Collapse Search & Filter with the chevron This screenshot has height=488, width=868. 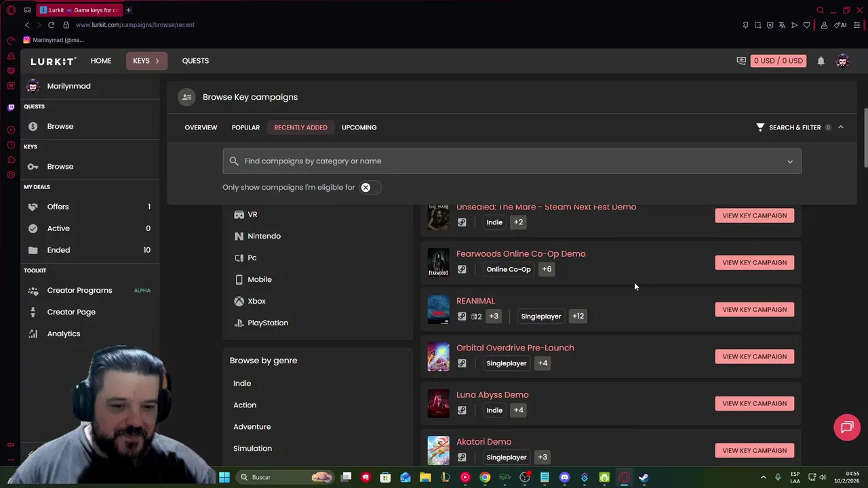click(x=841, y=127)
